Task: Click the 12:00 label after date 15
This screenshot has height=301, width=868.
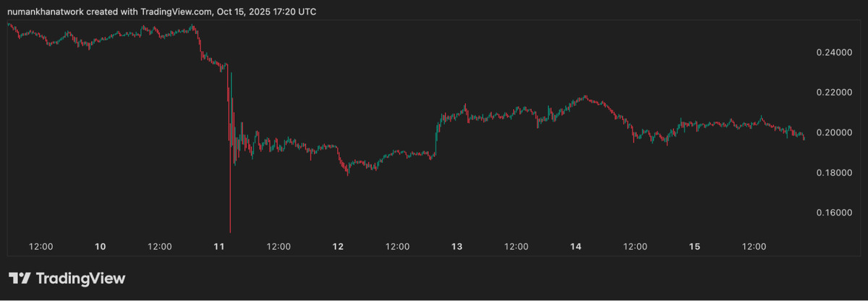Action: (x=754, y=247)
